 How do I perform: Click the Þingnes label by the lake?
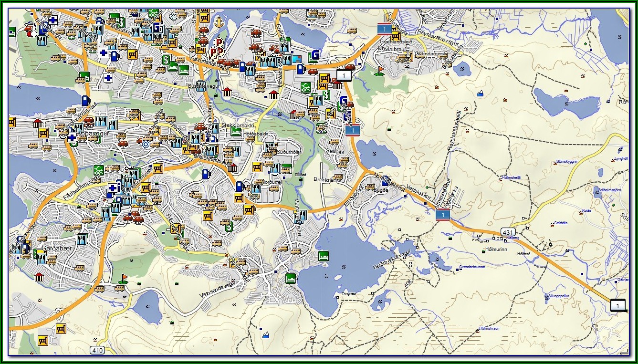point(349,293)
